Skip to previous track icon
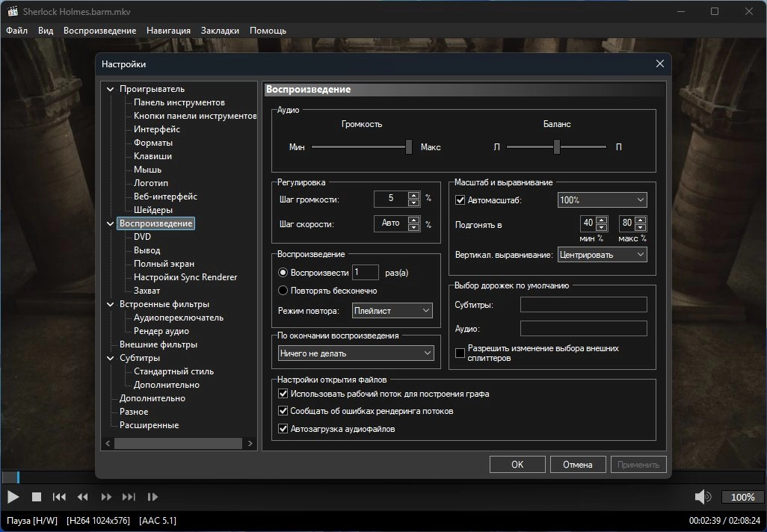The height and width of the screenshot is (532, 767). coord(59,497)
